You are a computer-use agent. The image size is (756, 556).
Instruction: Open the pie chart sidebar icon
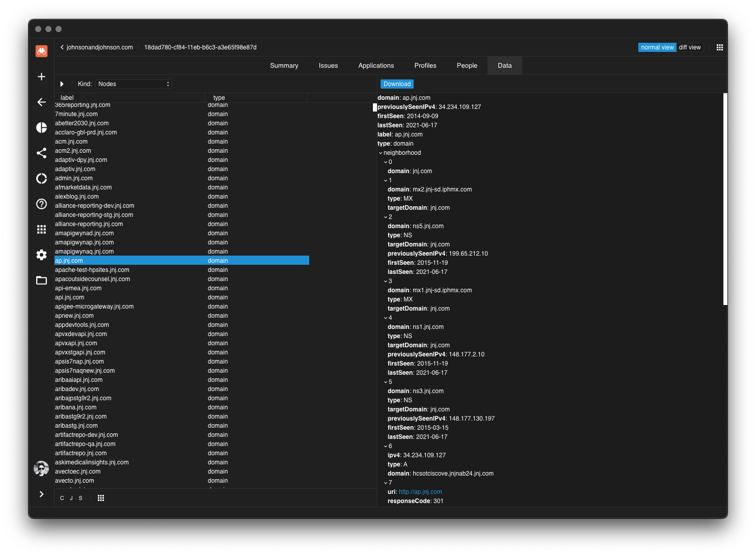tap(42, 127)
